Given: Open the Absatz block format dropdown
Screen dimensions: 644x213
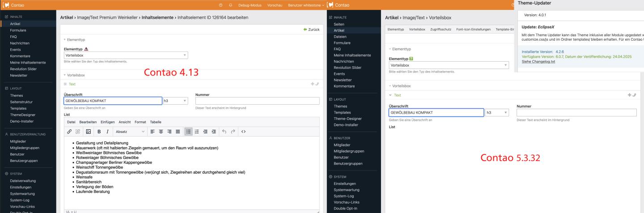Looking at the screenshot, I should (x=130, y=132).
